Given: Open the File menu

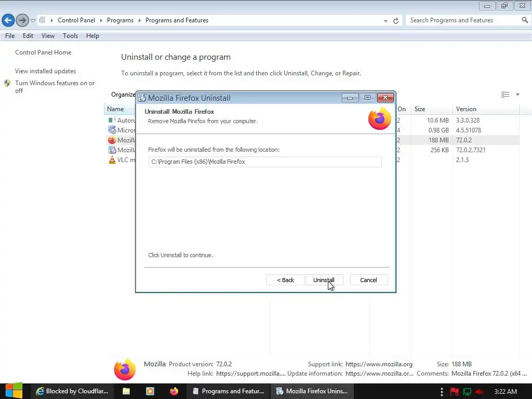Looking at the screenshot, I should tap(10, 36).
